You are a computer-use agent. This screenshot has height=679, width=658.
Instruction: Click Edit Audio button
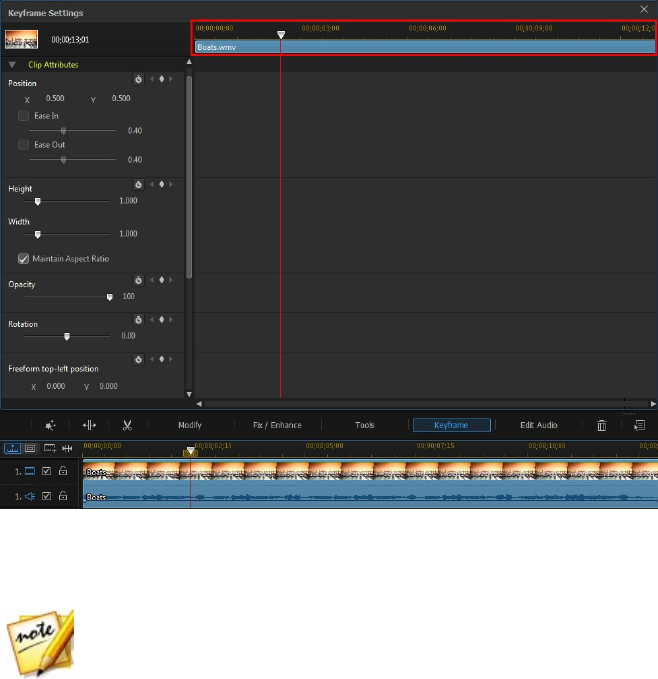point(539,425)
